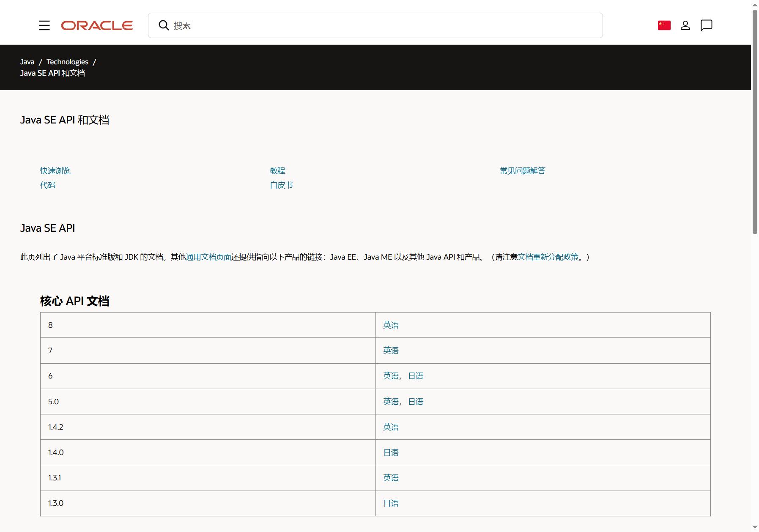759x532 pixels.
Task: Click the scrollbar down arrow
Action: coord(755,527)
